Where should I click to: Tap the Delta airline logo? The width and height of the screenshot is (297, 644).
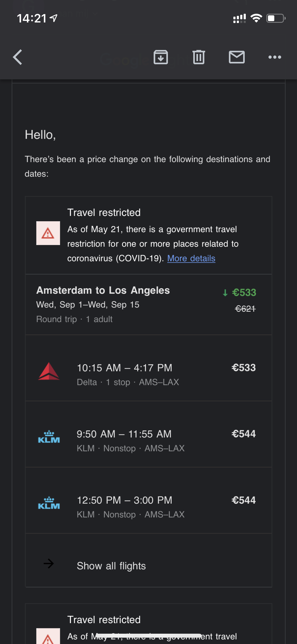49,371
